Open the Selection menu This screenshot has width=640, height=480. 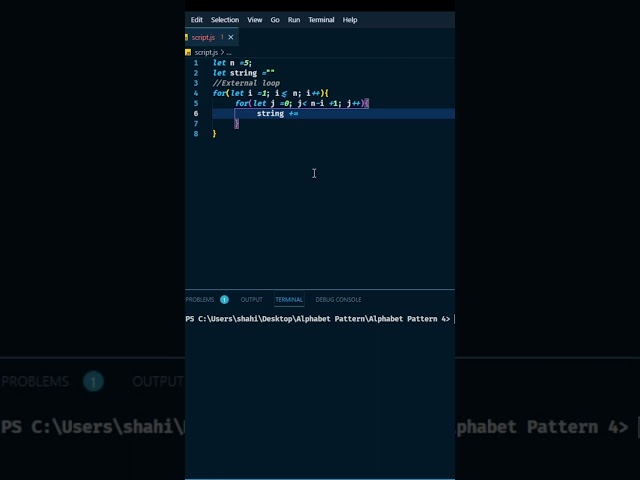[224, 20]
